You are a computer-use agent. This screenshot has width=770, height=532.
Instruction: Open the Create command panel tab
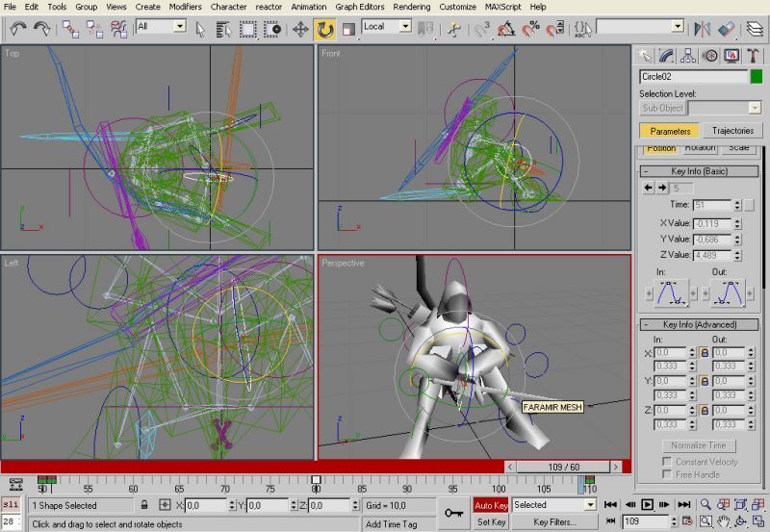coord(645,56)
